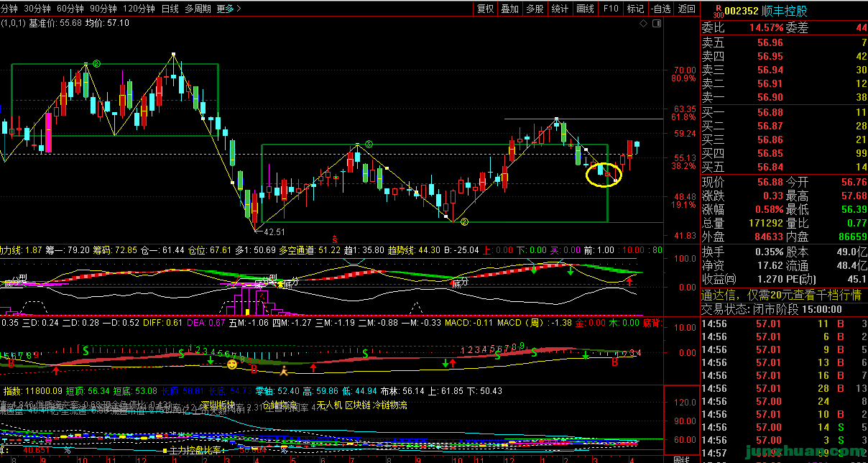Remove the stock via the -自选 button
Image resolution: width=868 pixels, height=463 pixels.
[x=661, y=9]
